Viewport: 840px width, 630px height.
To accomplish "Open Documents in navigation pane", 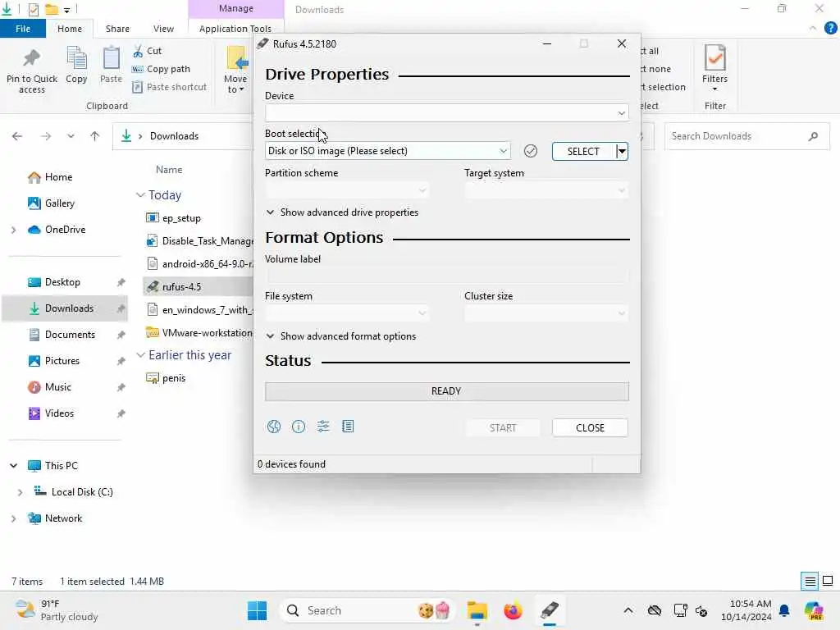I will tap(70, 335).
